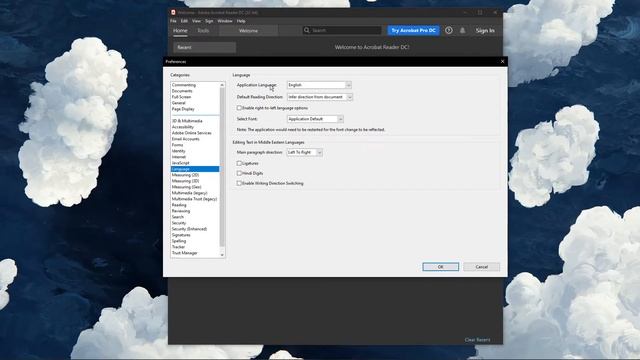Click the help question mark icon

pos(449,30)
